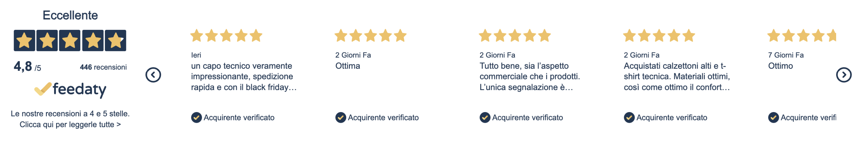
Task: Click the previous reviews arrow
Action: 153,75
